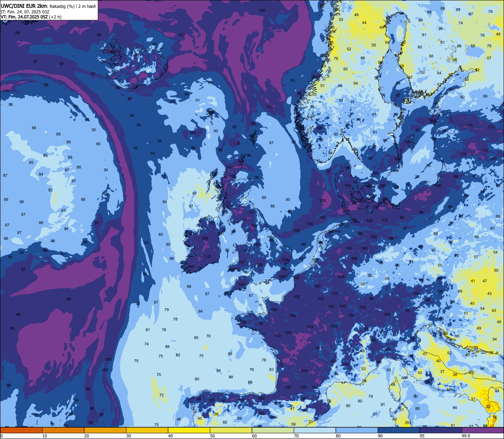
Task: Select the navy 95–99.9% legend segment
Action: pyautogui.click(x=441, y=430)
